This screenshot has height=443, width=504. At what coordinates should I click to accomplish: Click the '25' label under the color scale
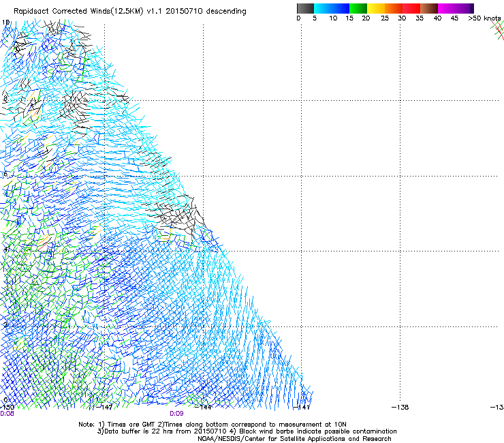(x=385, y=18)
